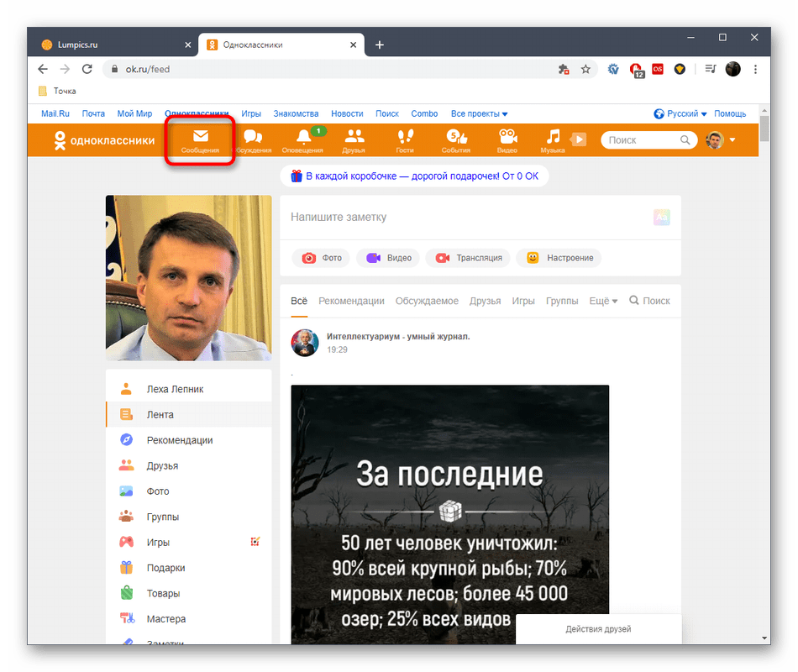
Task: Click the Настроение mood button
Action: 559,258
